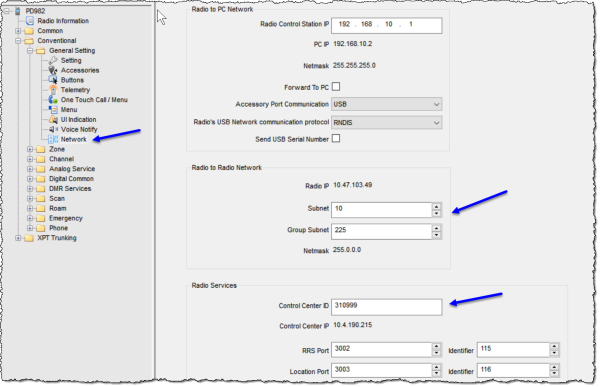Open the USB Network communication protocol dropdown
This screenshot has height=387, width=600.
[386, 122]
